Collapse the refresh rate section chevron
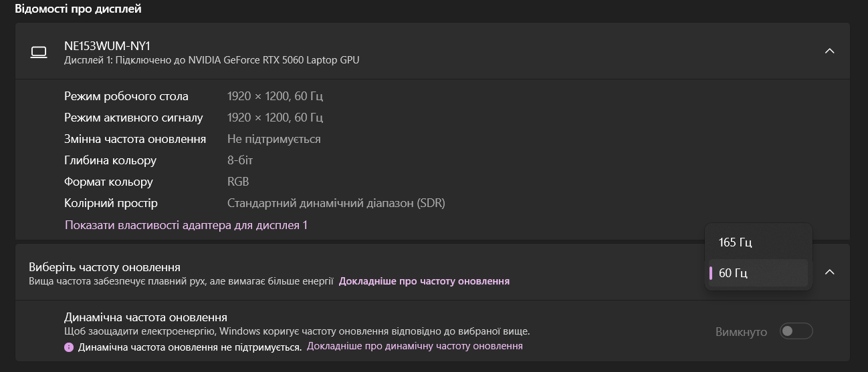The image size is (868, 372). pyautogui.click(x=829, y=272)
